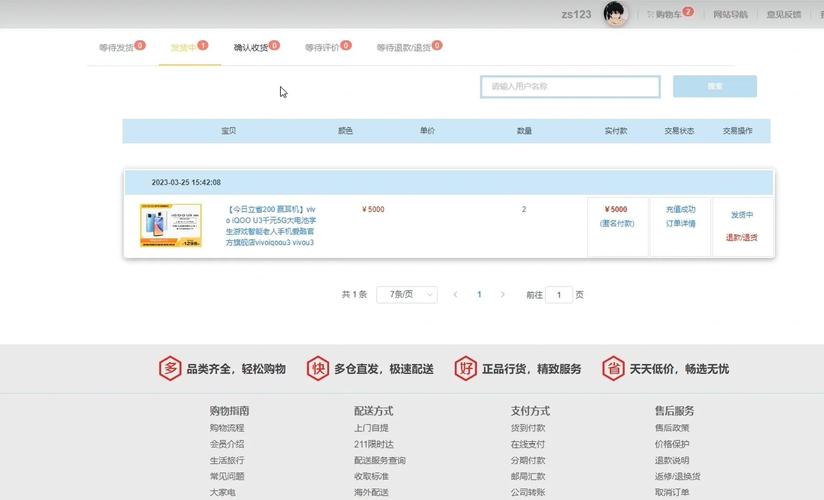Viewport: 824px width, 500px height.
Task: Focus the username search input field
Action: click(570, 86)
